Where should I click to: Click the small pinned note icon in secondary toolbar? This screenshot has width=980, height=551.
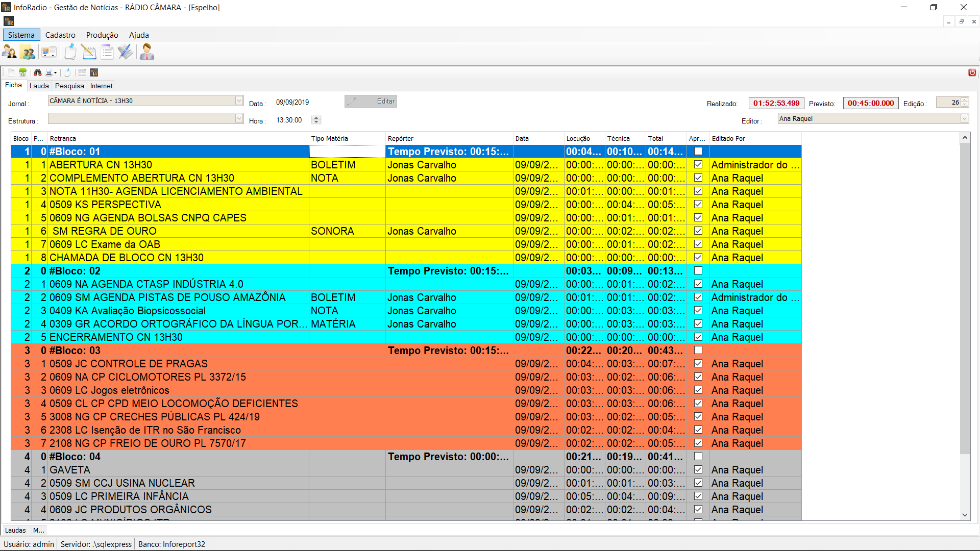click(x=67, y=72)
